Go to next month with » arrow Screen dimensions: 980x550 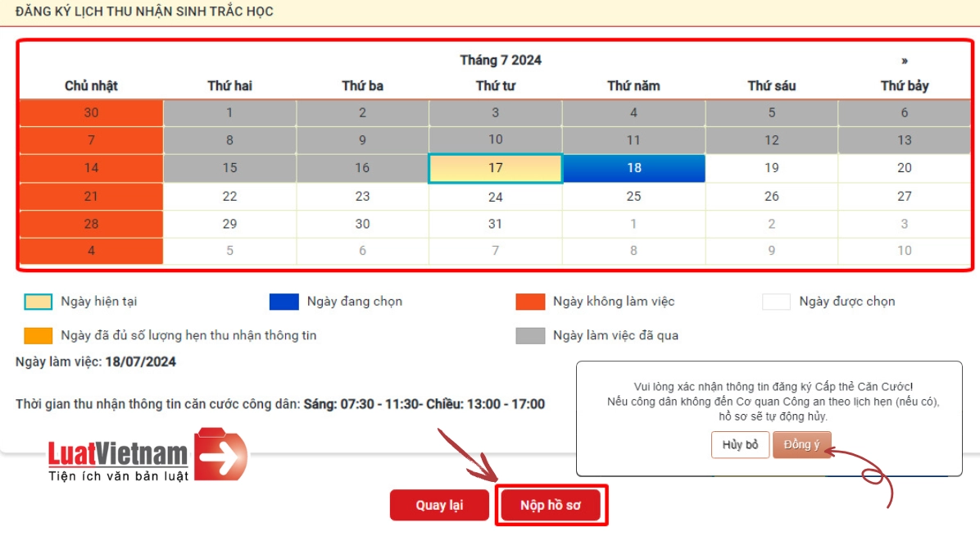(904, 61)
